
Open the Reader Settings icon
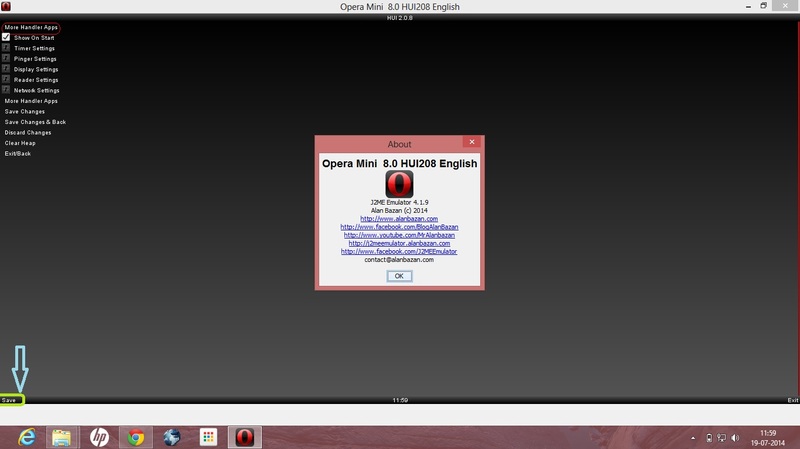tap(6, 79)
